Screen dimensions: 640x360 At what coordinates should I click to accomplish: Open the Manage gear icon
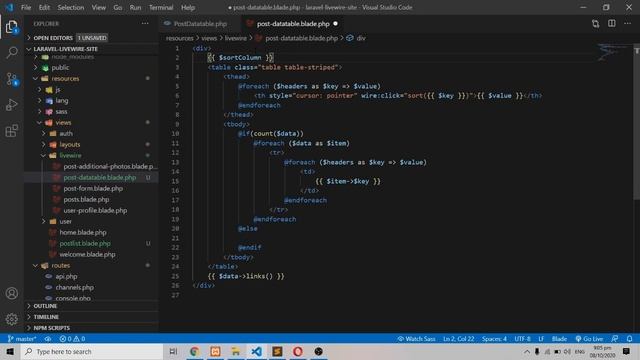pos(12,319)
